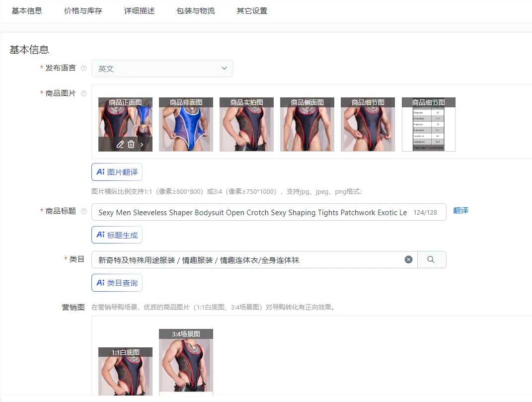532x402 pixels.
Task: Select the 商品背面图 thumbnail
Action: 186,124
